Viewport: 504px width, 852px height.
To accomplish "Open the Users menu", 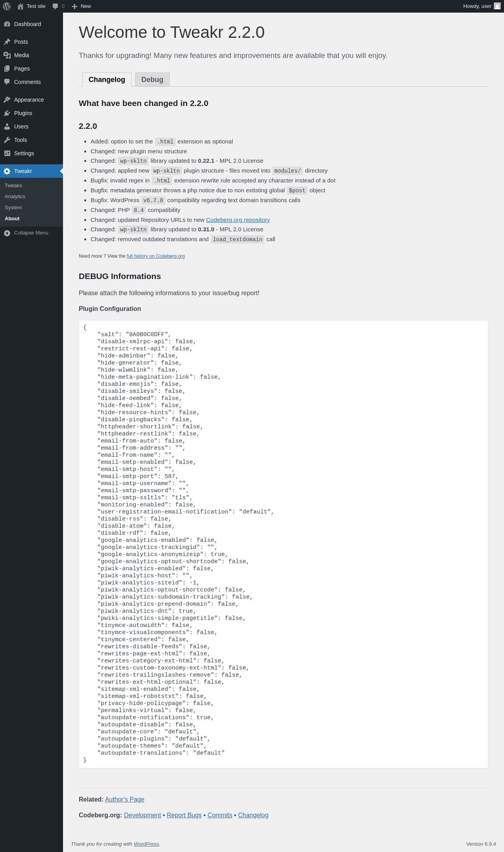I will click(21, 126).
